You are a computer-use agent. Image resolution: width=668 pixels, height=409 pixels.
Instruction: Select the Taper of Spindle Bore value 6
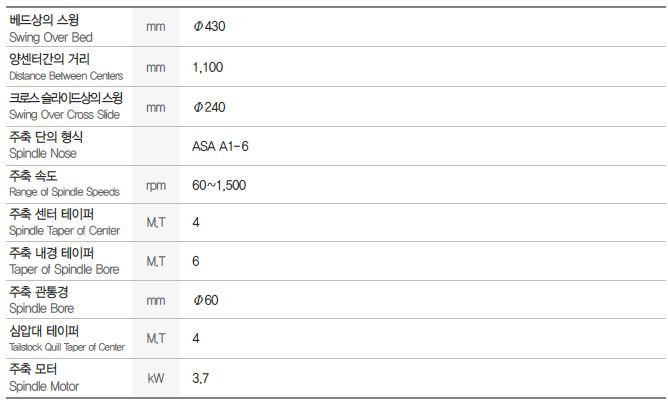point(196,261)
